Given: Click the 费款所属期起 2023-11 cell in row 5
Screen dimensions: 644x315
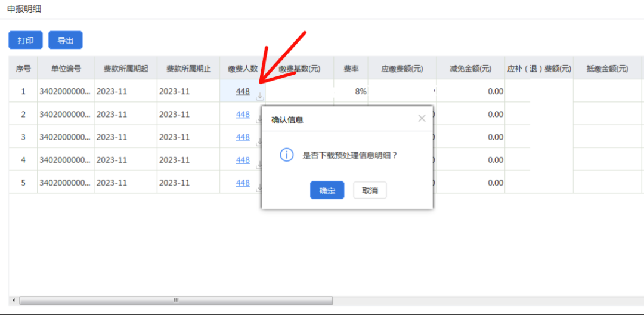Looking at the screenshot, I should (126, 183).
